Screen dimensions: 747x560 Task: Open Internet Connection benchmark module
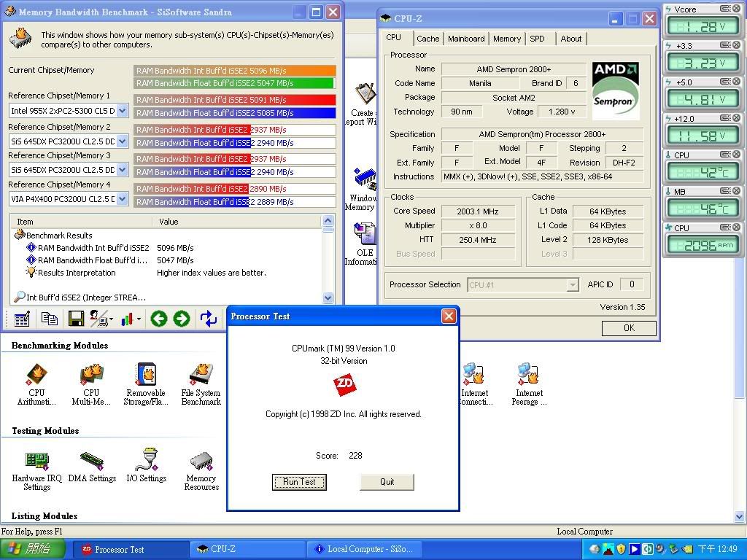click(474, 384)
